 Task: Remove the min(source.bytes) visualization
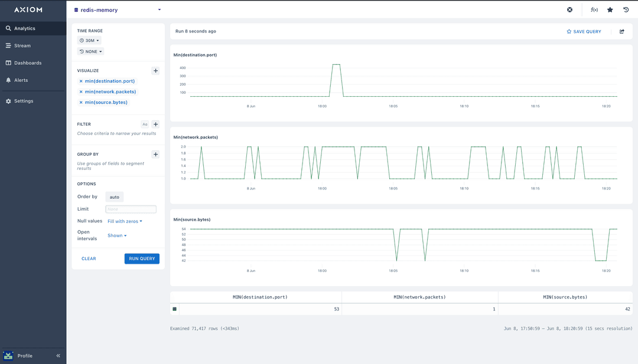pyautogui.click(x=80, y=102)
